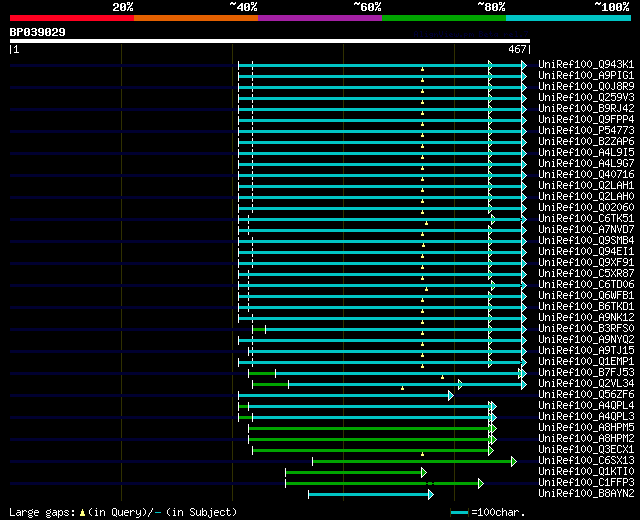
Task: Select the UniRef100_A9NK12 label
Action: [x=586, y=318]
